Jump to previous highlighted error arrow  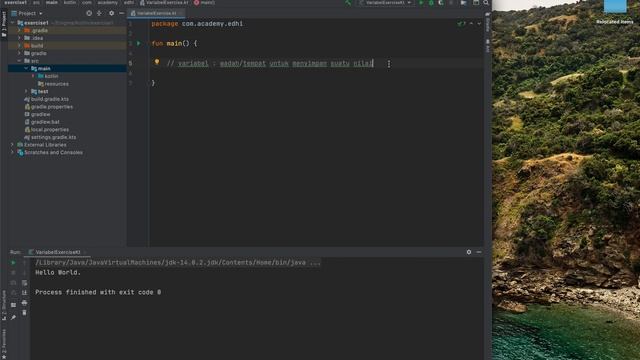471,24
